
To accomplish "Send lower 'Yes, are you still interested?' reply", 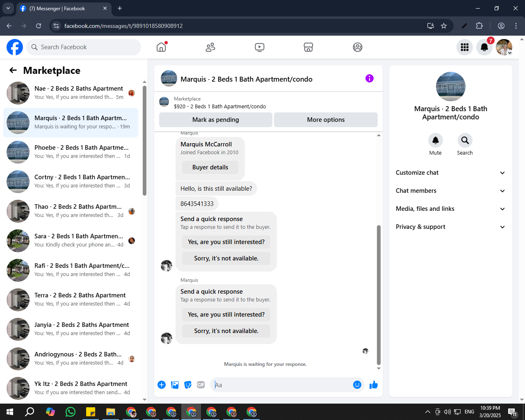I will pos(226,315).
